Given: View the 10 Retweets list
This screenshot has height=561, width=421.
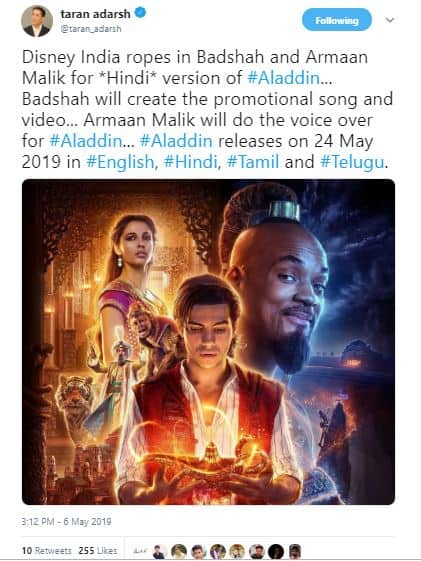Looking at the screenshot, I should (x=46, y=550).
